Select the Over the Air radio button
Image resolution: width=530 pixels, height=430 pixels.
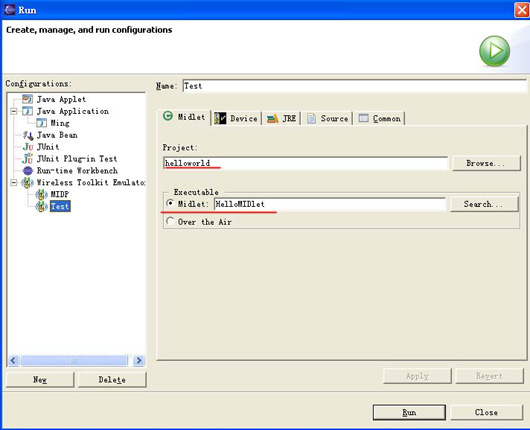pyautogui.click(x=170, y=221)
